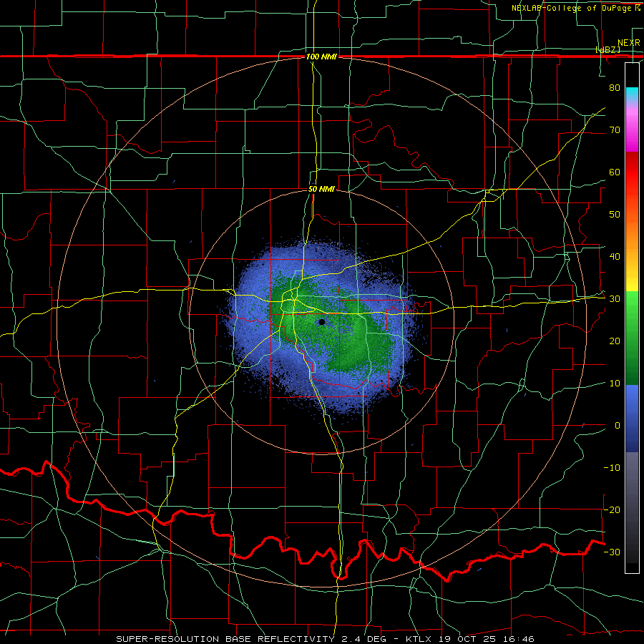644x644 pixels.
Task: Click the 10 dBZ value on the scale
Action: pyautogui.click(x=615, y=384)
